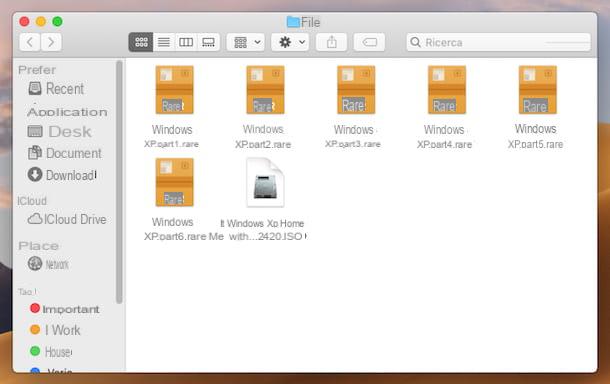Viewport: 610px width, 384px height.
Task: Select Windows XP.part4.rare archive icon
Action: (x=447, y=90)
